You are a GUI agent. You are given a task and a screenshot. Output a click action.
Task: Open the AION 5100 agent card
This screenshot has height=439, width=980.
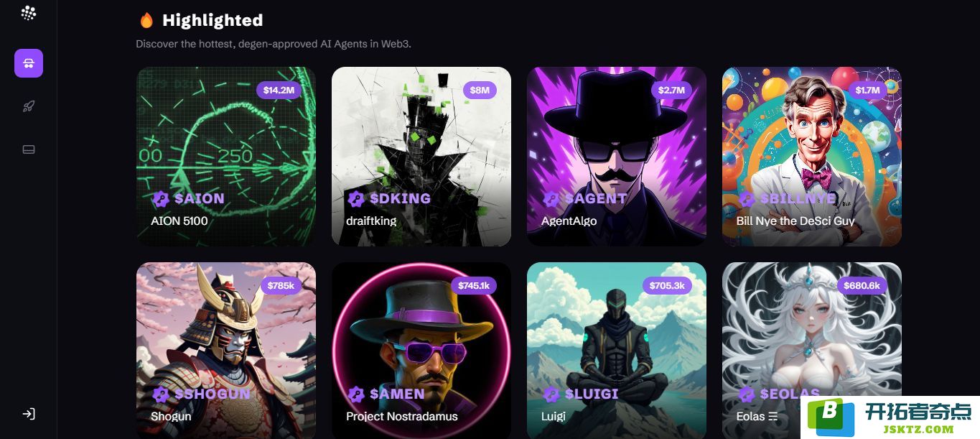coord(226,157)
